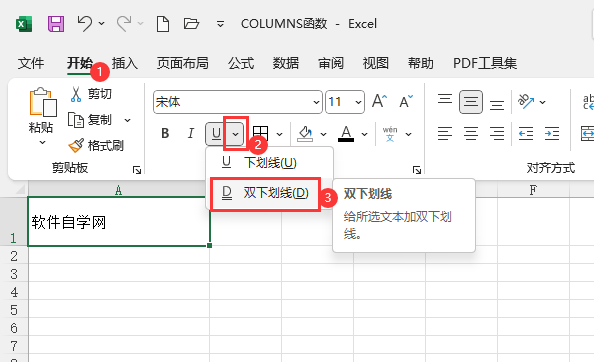Switch to the 数据 ribbon tab
Image resolution: width=594 pixels, height=362 pixels.
point(286,63)
